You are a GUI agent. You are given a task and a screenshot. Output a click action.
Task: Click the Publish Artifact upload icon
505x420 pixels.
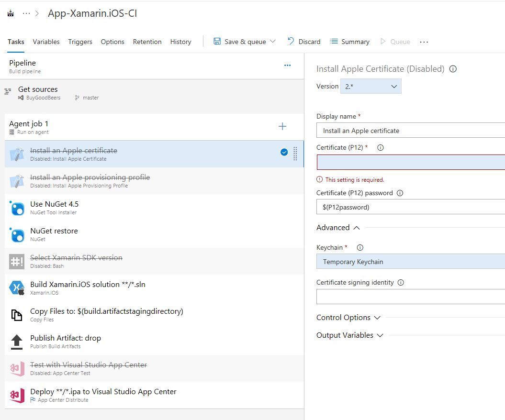[17, 342]
